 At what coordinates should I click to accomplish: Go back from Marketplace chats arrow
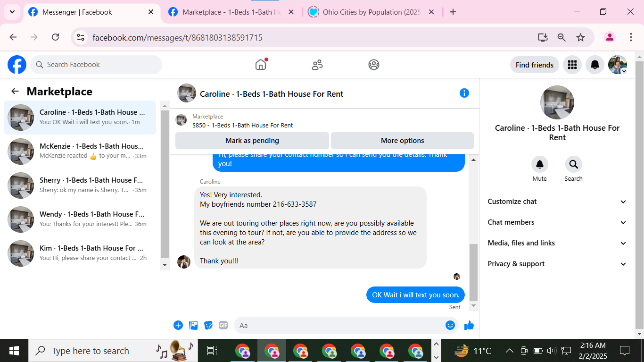[15, 92]
